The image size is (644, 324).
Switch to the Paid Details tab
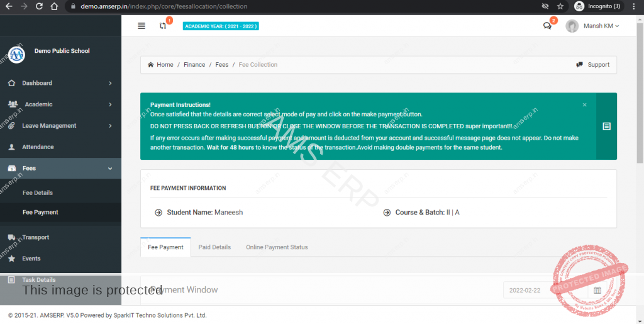pyautogui.click(x=214, y=247)
